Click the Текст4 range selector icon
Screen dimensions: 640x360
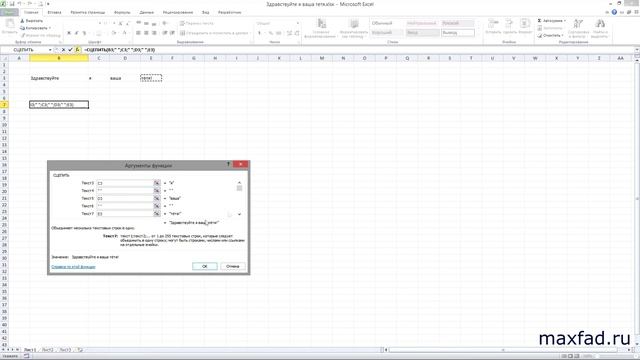[x=157, y=191]
